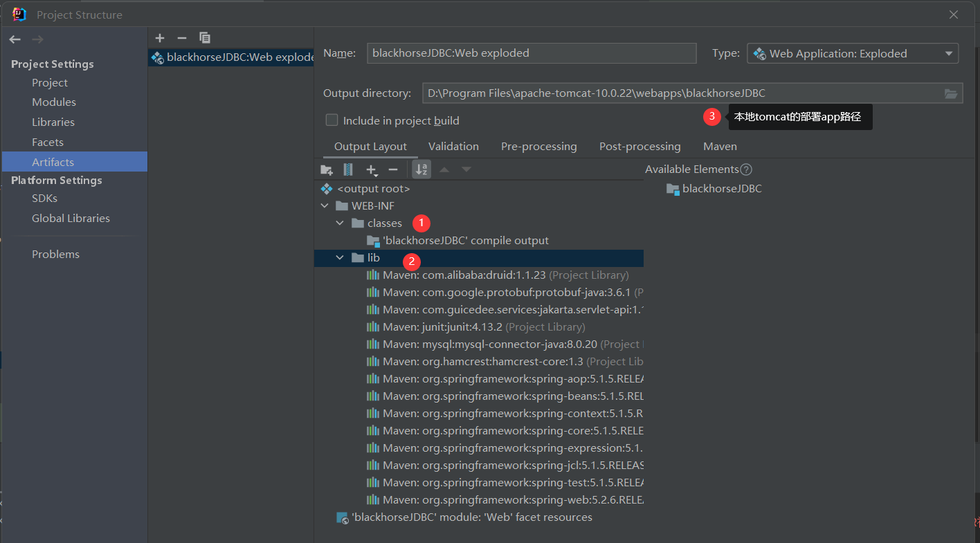980x543 pixels.
Task: Open the Pre-processing tab
Action: tap(538, 147)
